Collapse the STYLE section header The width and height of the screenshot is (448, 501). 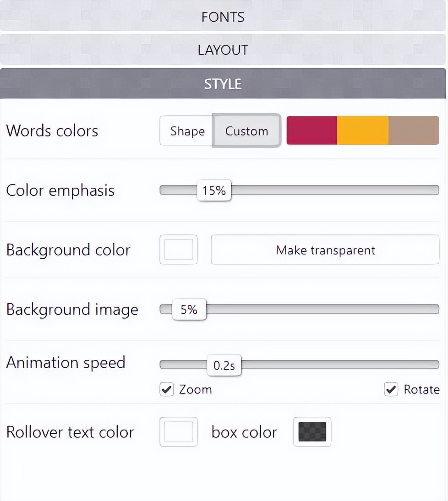(223, 84)
